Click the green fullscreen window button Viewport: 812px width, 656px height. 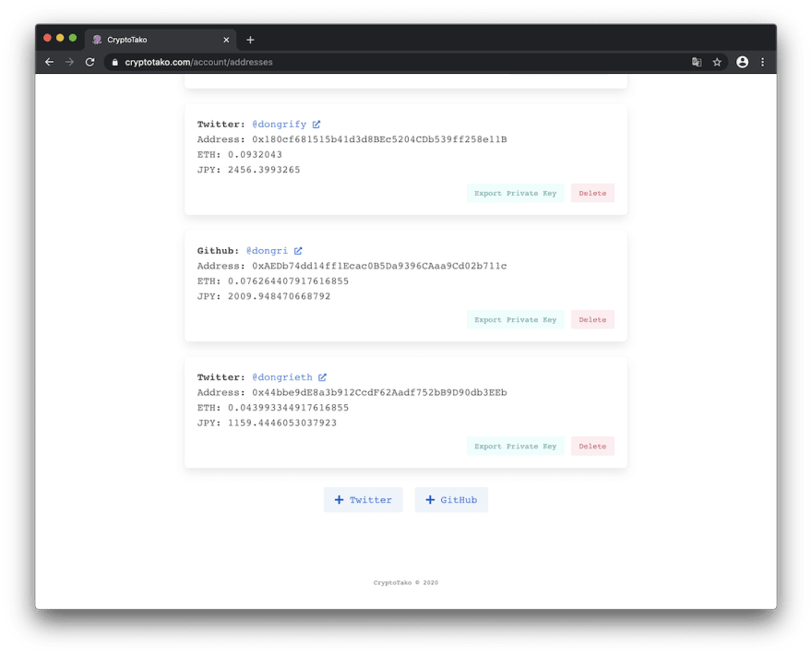(73, 38)
